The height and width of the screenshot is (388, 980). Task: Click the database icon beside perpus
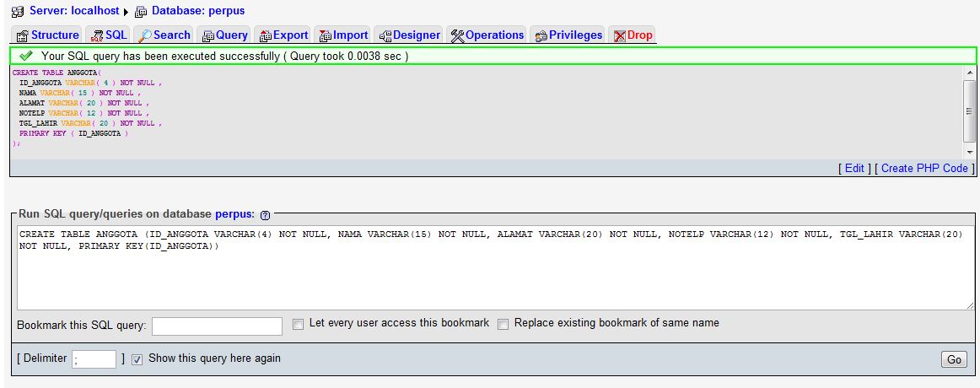(141, 11)
